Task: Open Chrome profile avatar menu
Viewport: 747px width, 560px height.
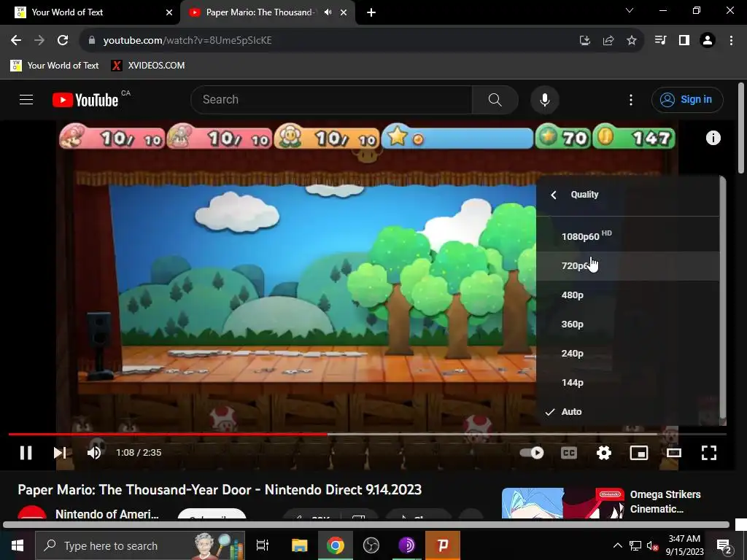Action: (x=708, y=41)
